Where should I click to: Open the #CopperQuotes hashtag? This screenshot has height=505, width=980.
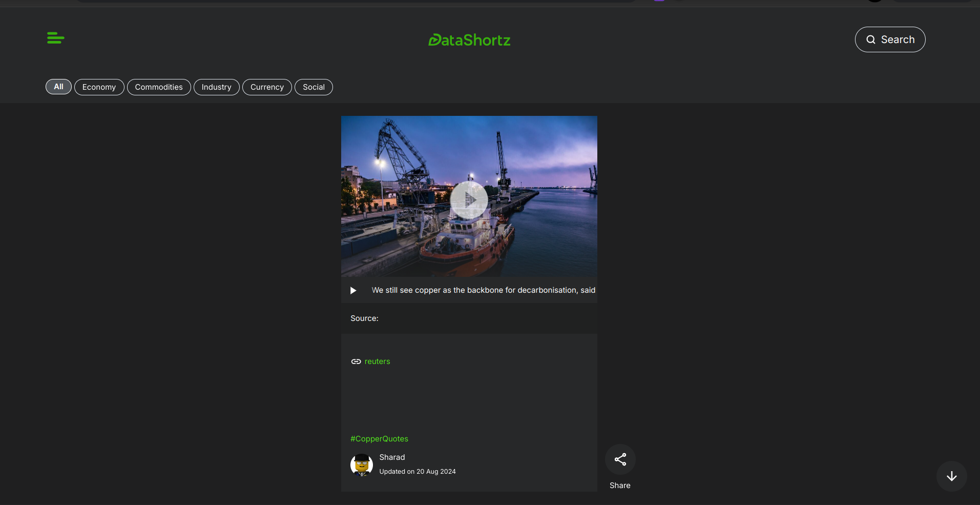[379, 439]
